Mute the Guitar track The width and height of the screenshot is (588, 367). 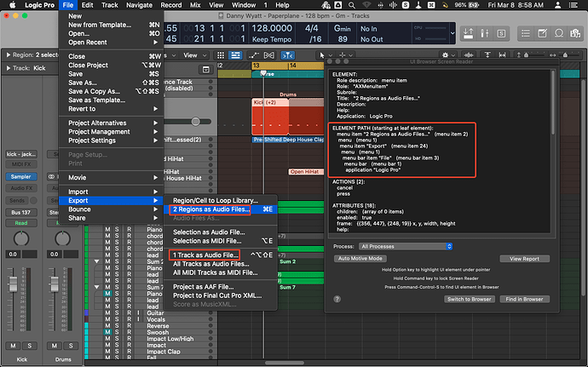point(107,313)
